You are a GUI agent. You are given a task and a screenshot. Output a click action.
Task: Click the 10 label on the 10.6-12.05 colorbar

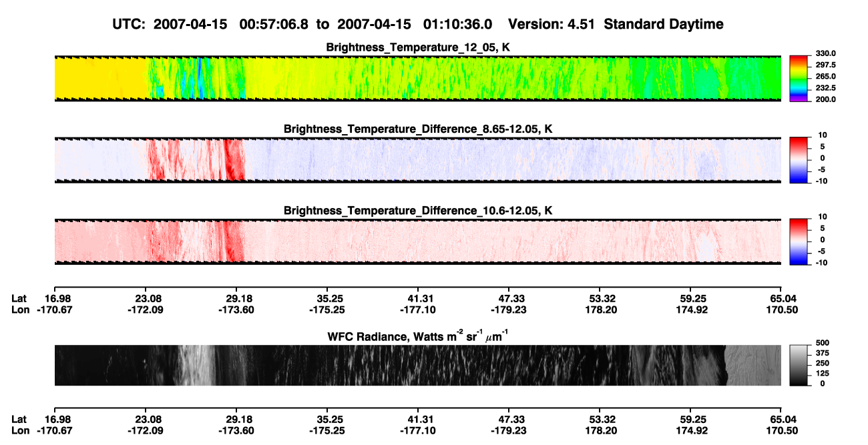click(823, 216)
